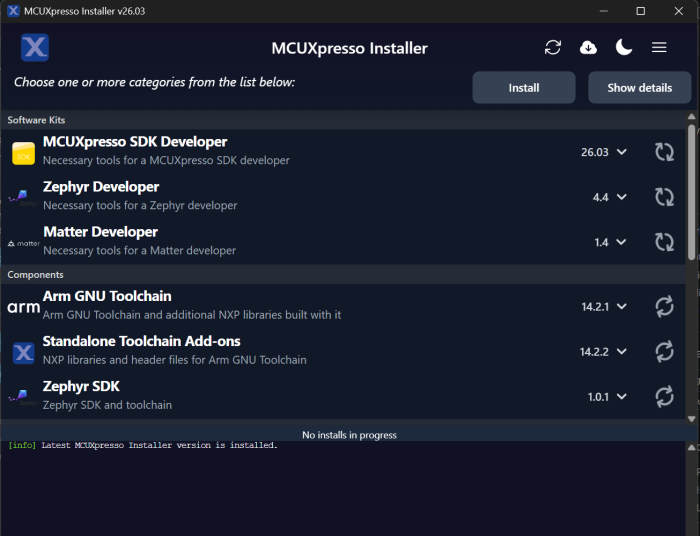Select the MCUXpresso SDK Developer title

[135, 142]
